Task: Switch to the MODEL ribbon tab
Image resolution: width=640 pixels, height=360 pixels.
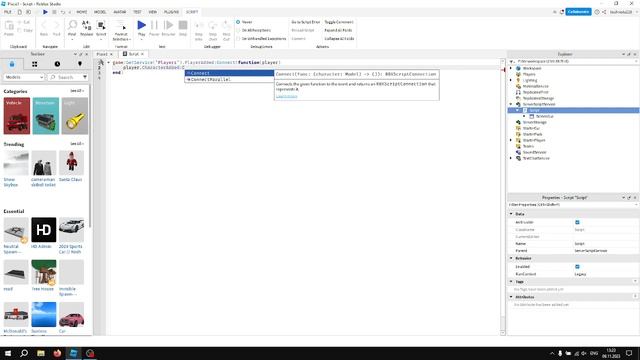Action: 100,12
